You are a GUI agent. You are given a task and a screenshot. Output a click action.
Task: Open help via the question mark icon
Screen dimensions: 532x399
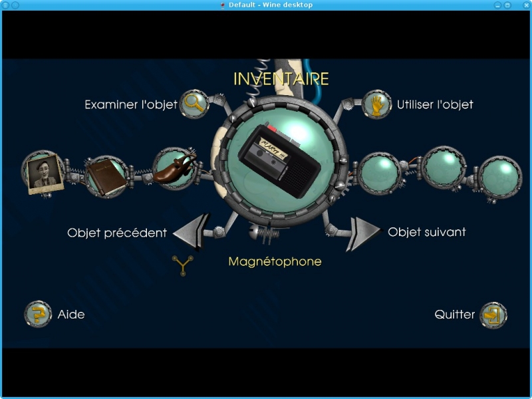[39, 315]
